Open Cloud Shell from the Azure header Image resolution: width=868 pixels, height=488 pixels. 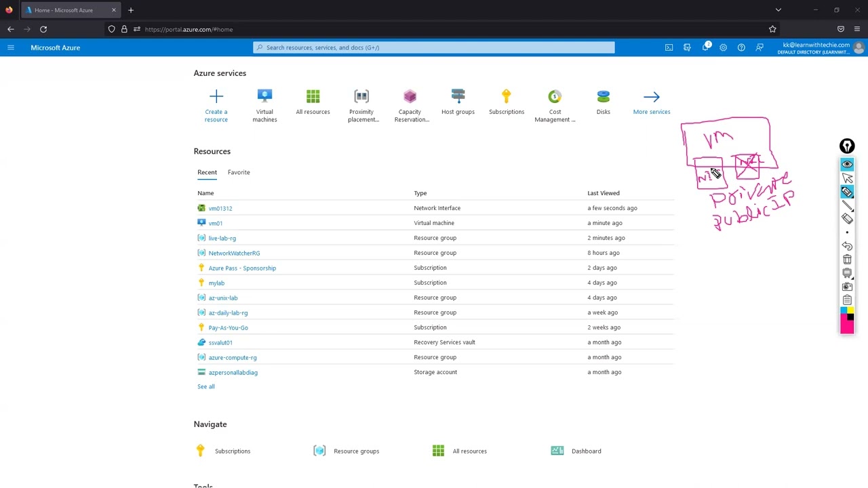(669, 47)
